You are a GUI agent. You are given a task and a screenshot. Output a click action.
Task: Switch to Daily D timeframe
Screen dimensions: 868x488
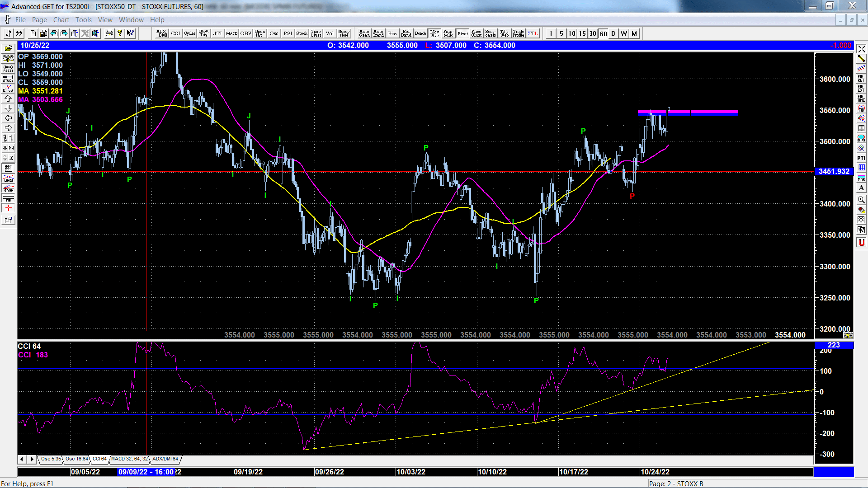pos(613,33)
